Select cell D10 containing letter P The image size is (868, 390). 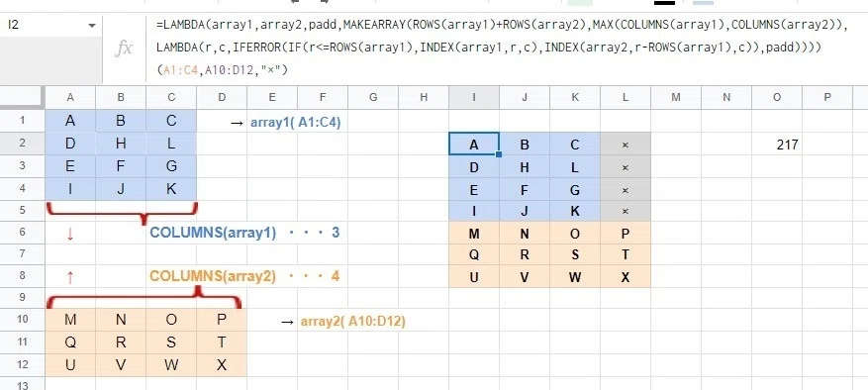click(x=222, y=320)
